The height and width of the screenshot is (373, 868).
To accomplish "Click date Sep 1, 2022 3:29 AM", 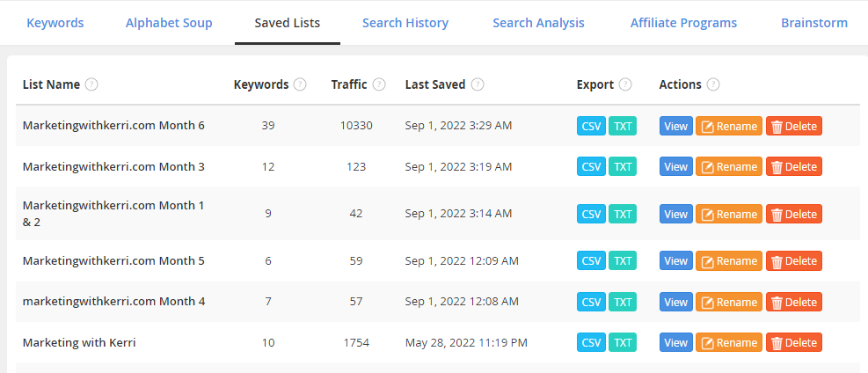I will pos(458,126).
